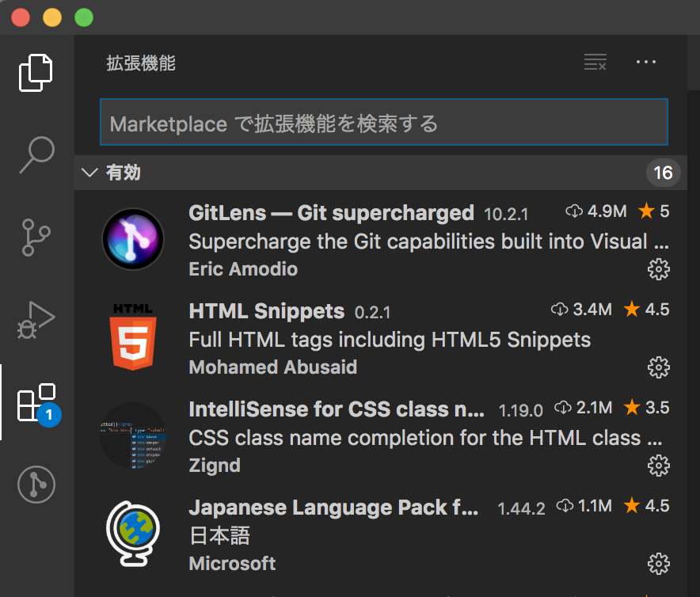Open the Search view in activity bar
This screenshot has height=597, width=700.
tap(37, 154)
